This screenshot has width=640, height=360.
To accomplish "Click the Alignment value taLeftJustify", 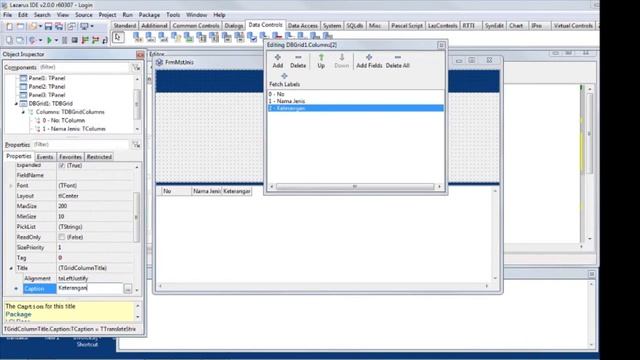I will tap(95, 278).
